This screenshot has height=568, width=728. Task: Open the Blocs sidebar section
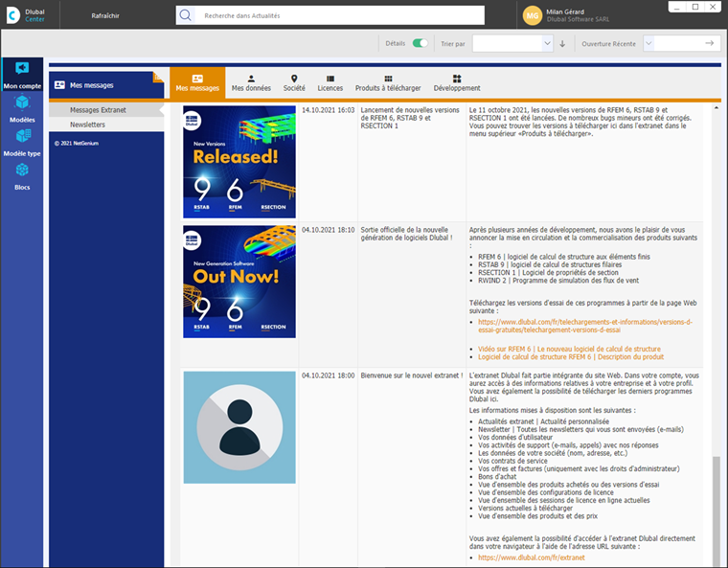22,176
